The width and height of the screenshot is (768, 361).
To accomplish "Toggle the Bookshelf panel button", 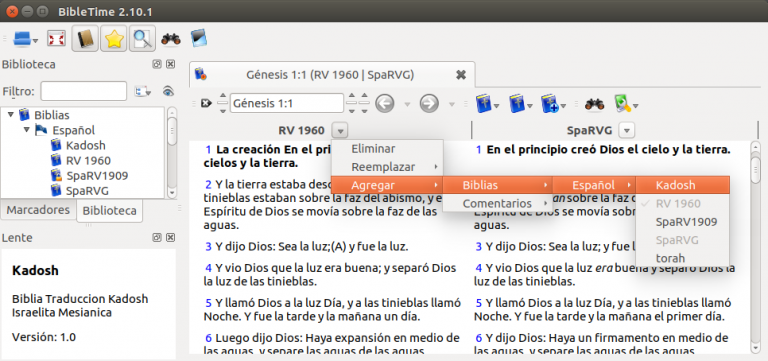I will point(85,39).
